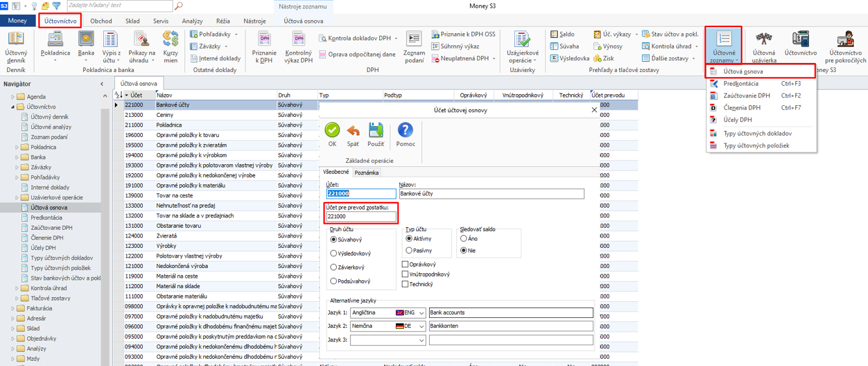Expand the Pokladnica folder in Navigátor

(16, 147)
